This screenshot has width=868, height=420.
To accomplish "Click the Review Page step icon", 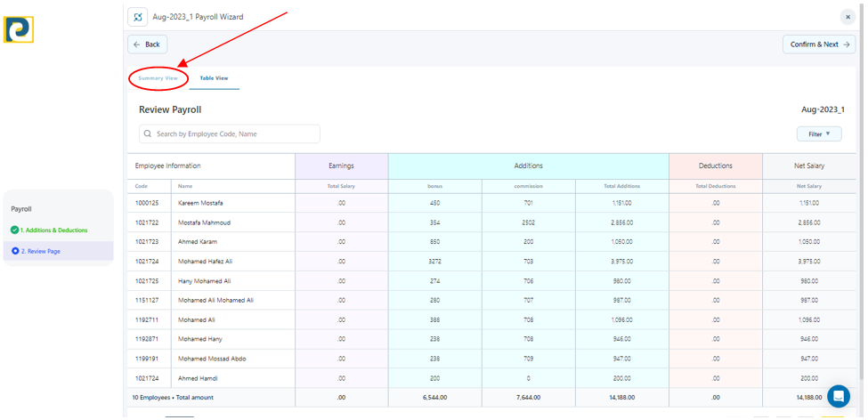I will pyautogui.click(x=15, y=252).
